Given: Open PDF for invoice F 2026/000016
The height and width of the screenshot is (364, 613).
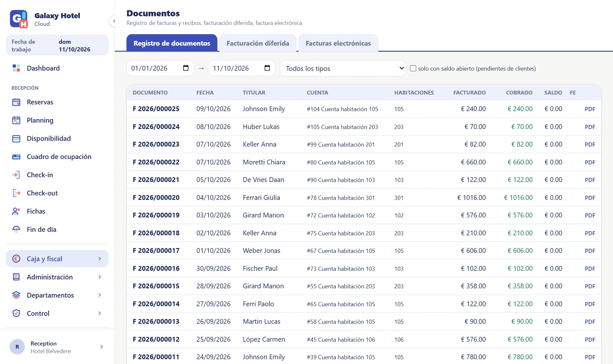Looking at the screenshot, I should coord(590,269).
